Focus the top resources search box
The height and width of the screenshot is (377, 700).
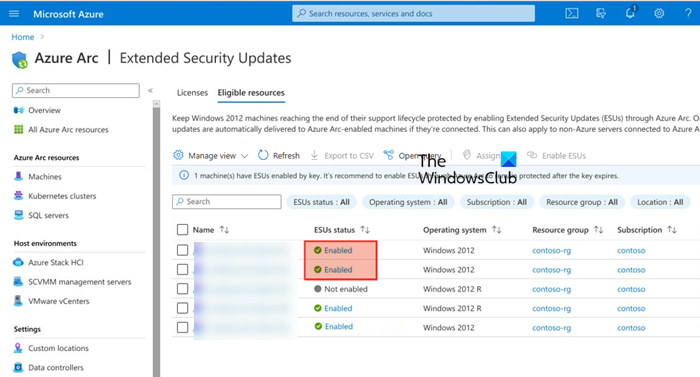413,13
